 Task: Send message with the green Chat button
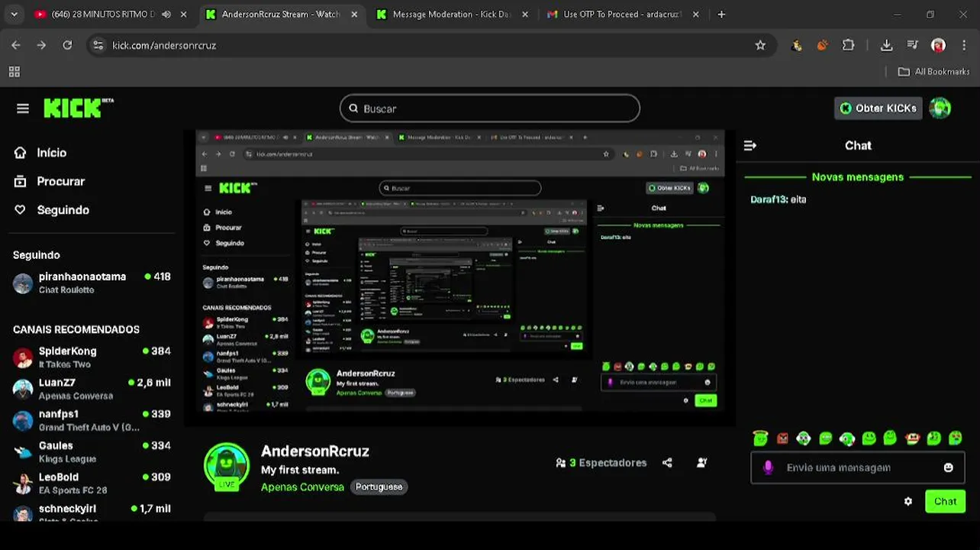[945, 502]
